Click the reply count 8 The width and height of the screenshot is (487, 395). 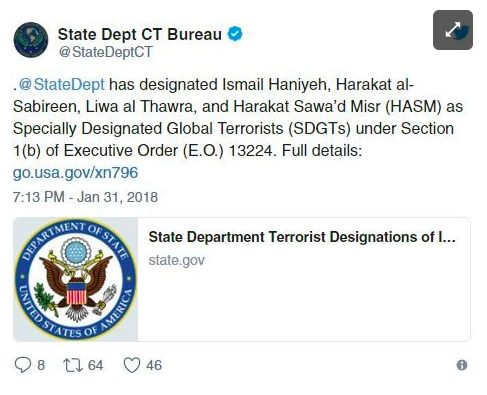pos(41,365)
